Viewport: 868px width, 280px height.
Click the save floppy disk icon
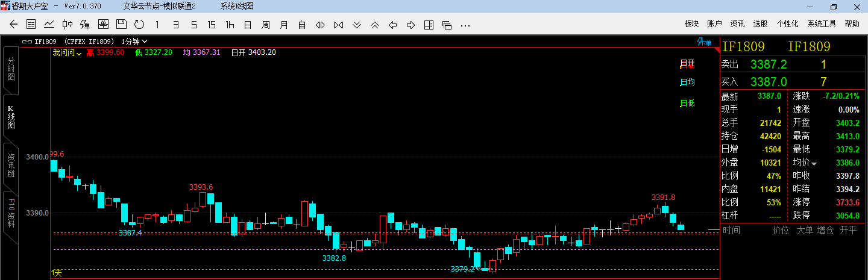pyautogui.click(x=121, y=25)
